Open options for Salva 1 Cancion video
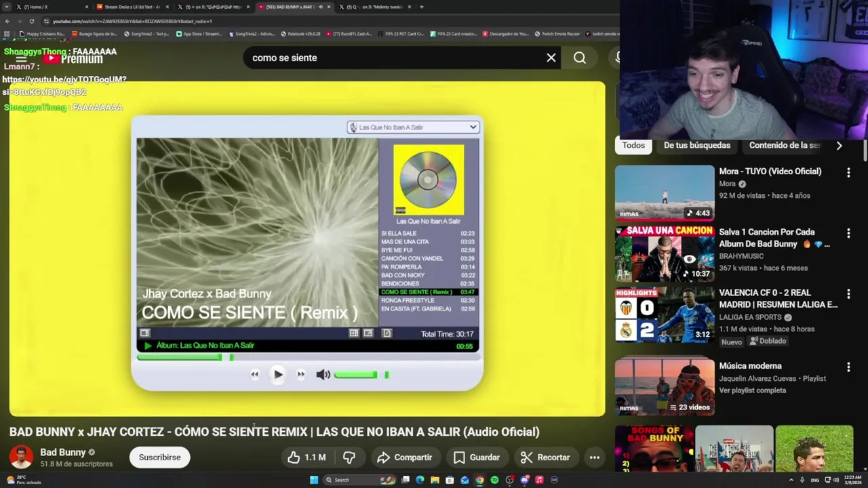Screen dimensions: 868x488 pos(848,233)
